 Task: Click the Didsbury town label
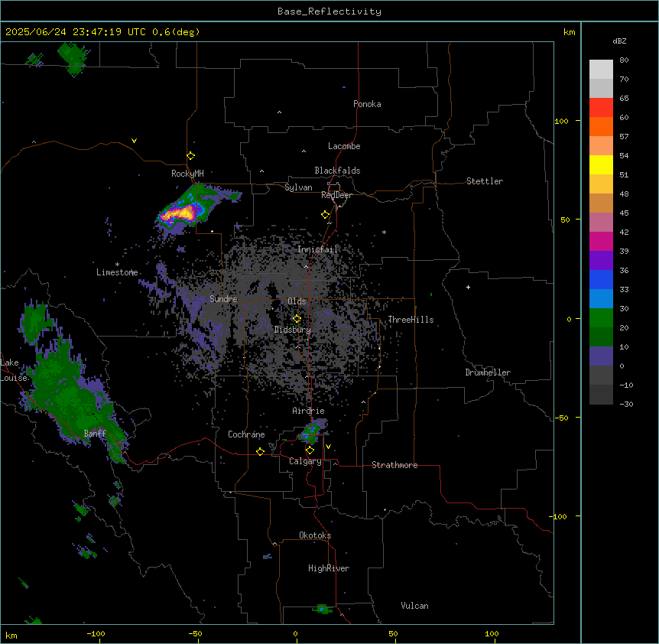[293, 330]
